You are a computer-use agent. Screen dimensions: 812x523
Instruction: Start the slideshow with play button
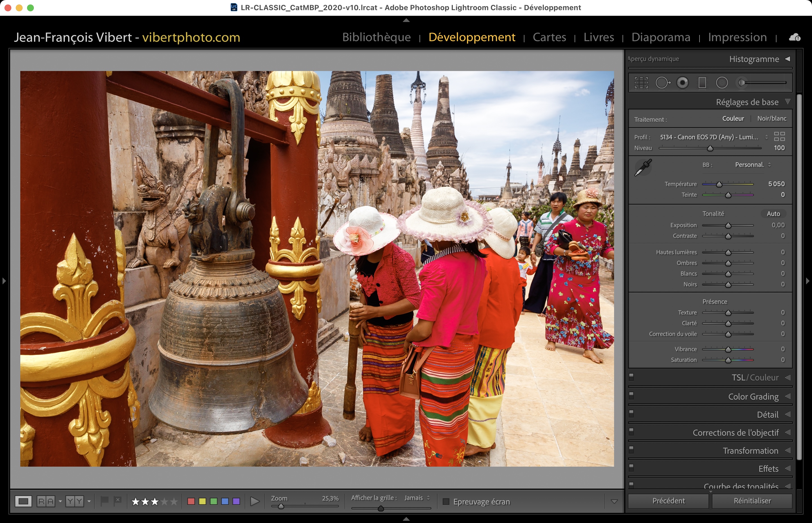click(255, 501)
